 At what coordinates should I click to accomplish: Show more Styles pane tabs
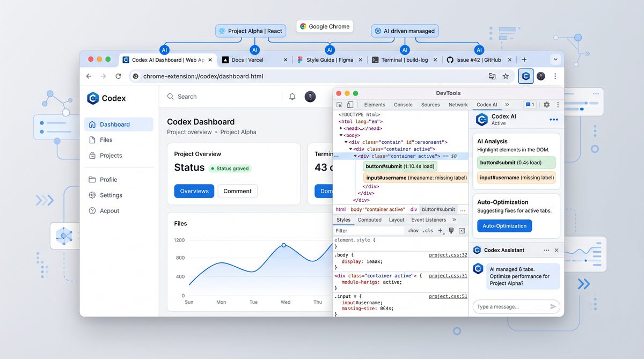(x=455, y=220)
